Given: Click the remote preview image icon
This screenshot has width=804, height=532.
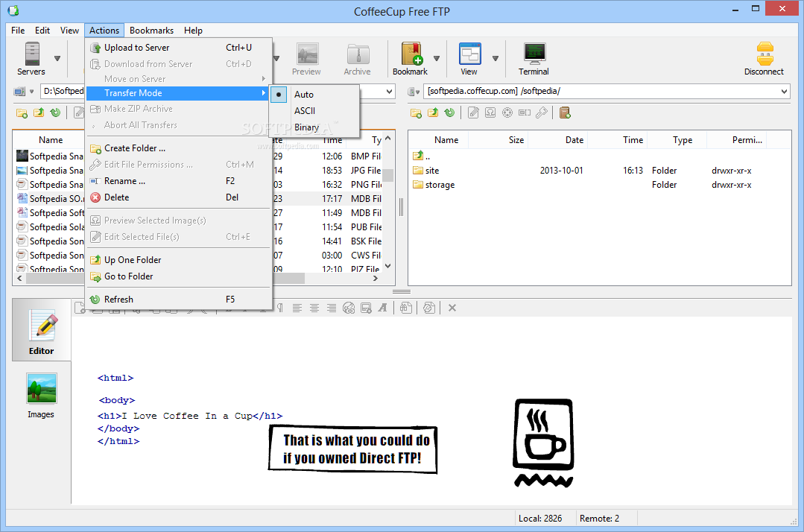Looking at the screenshot, I should pyautogui.click(x=490, y=113).
